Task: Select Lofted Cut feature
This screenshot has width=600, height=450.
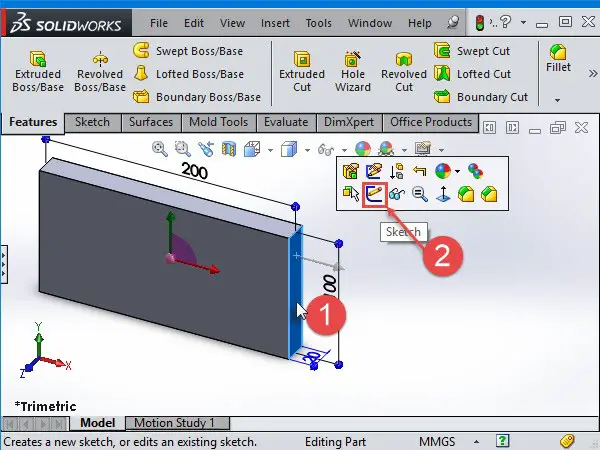Action: (x=472, y=74)
